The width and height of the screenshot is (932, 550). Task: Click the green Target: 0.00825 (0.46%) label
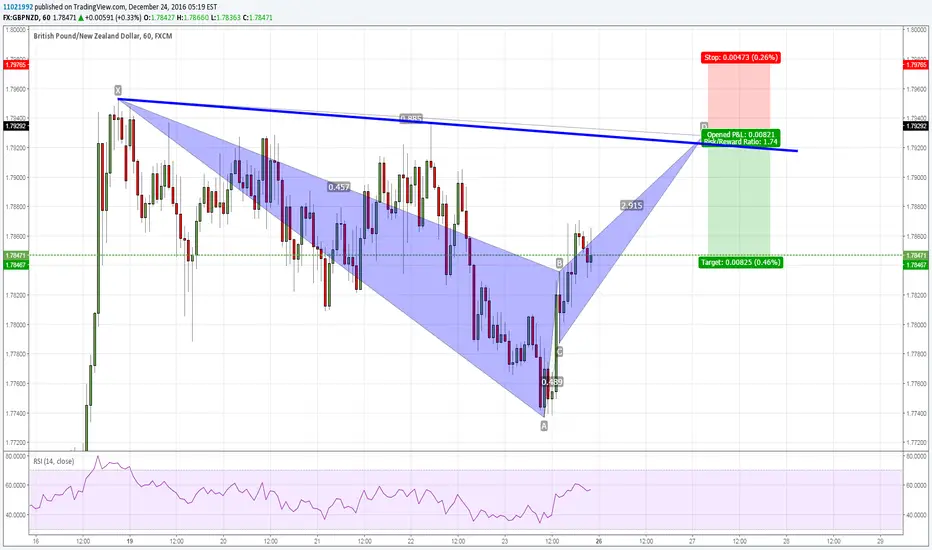741,262
